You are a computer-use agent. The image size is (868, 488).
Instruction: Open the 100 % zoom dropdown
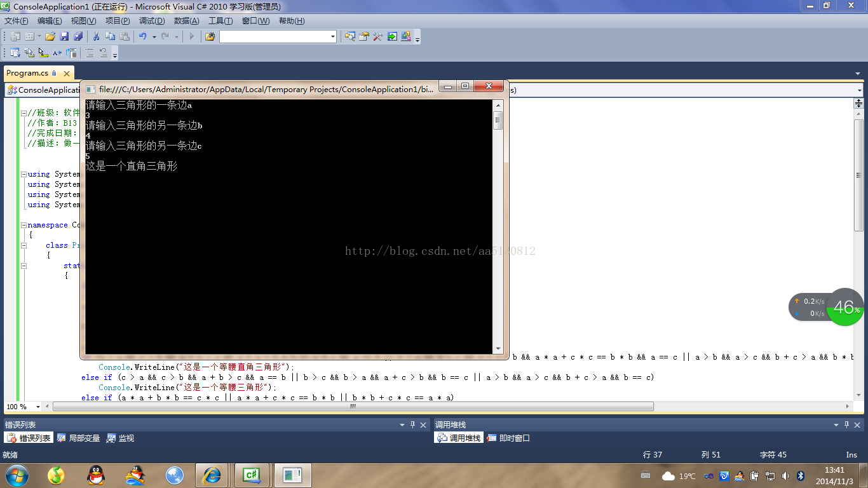coord(38,407)
